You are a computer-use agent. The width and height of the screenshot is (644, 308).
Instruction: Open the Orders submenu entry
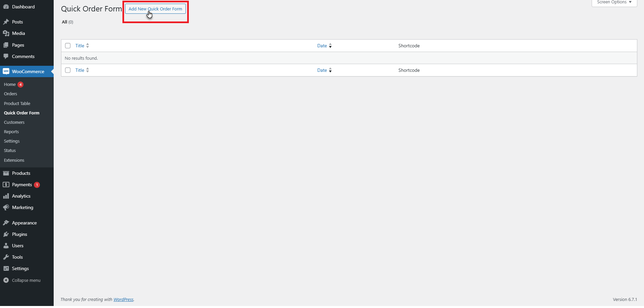(10, 94)
